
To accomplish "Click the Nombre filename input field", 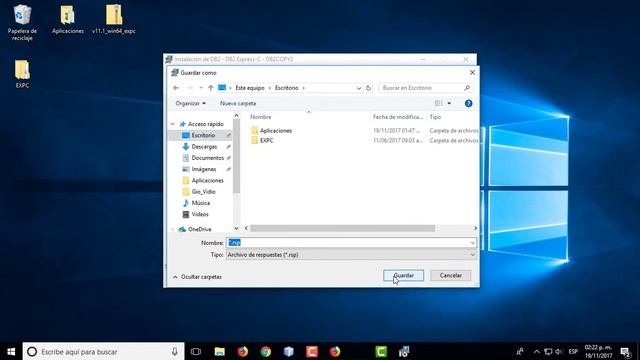I will [x=351, y=242].
